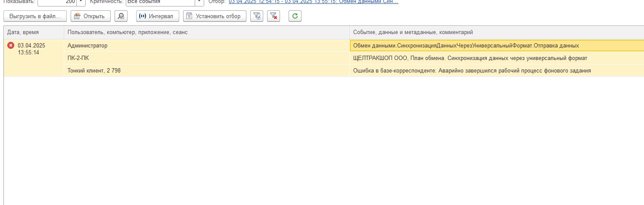The width and height of the screenshot is (644, 205).
Task: Click the Событие, данные и метаданные column header
Action: [495, 32]
